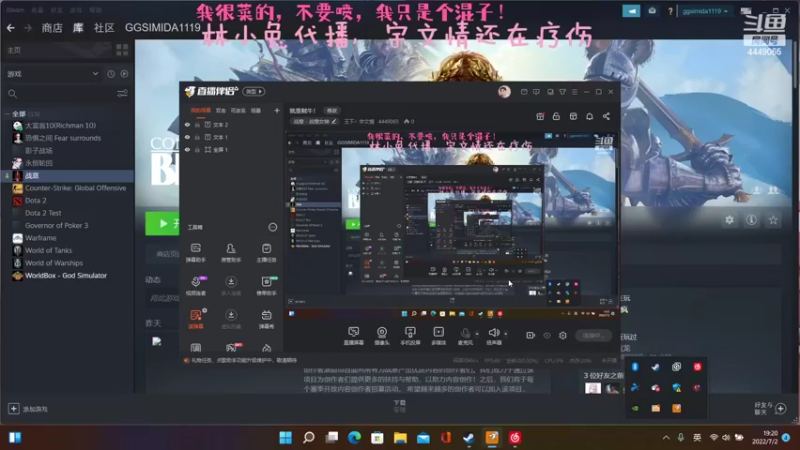Select the first scene tab in streaming tool
800x450 pixels.
201,110
